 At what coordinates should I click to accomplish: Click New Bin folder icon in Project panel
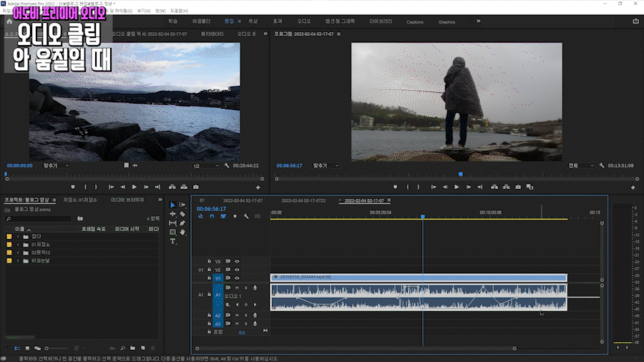132,348
